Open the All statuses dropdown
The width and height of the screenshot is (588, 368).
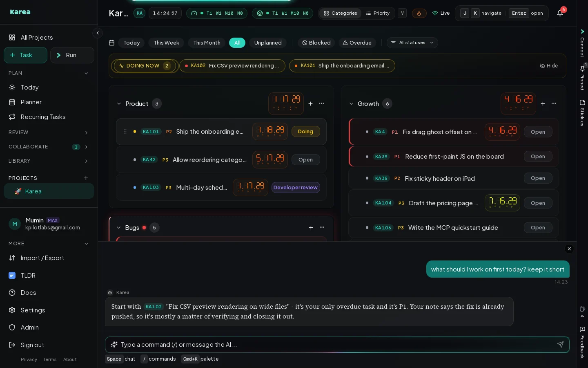coord(412,43)
